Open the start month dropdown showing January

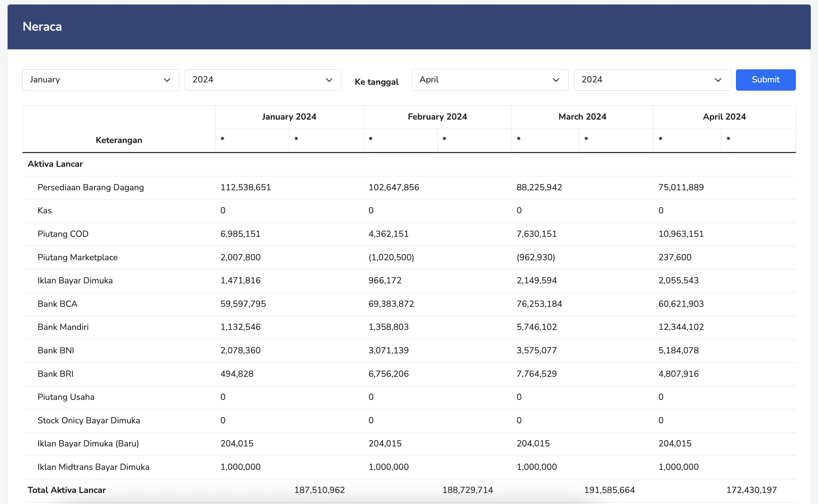[x=101, y=80]
